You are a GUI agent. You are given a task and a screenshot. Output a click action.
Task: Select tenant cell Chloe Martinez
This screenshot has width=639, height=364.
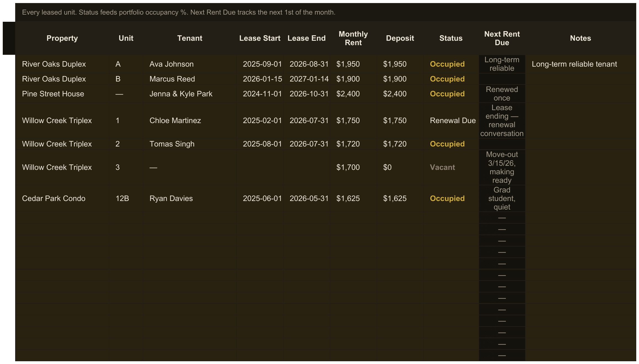190,121
